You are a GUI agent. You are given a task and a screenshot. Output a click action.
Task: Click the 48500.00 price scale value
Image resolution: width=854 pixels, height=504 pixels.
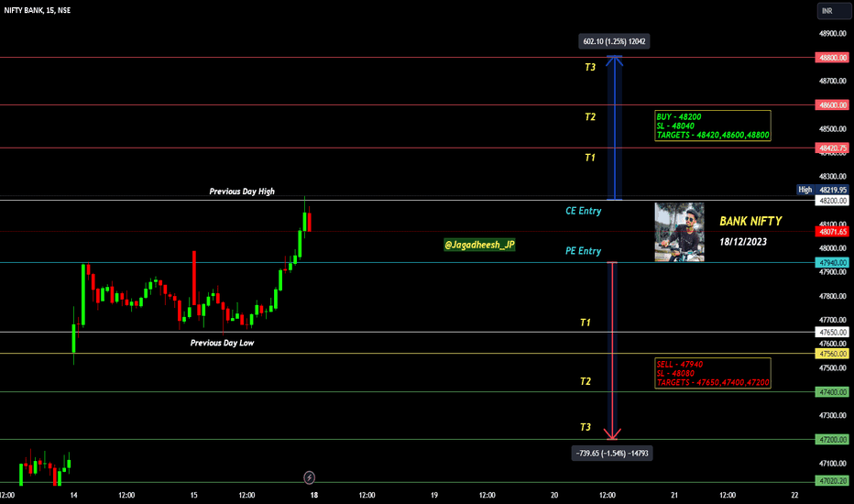click(833, 129)
